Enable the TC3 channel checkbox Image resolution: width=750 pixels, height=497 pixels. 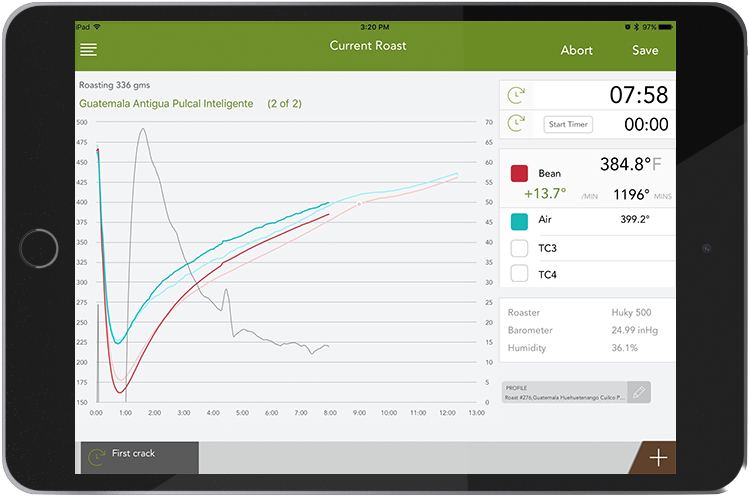click(519, 247)
